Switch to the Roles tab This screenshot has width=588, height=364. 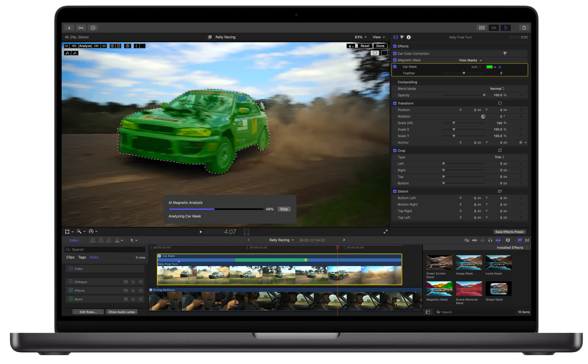tap(94, 257)
